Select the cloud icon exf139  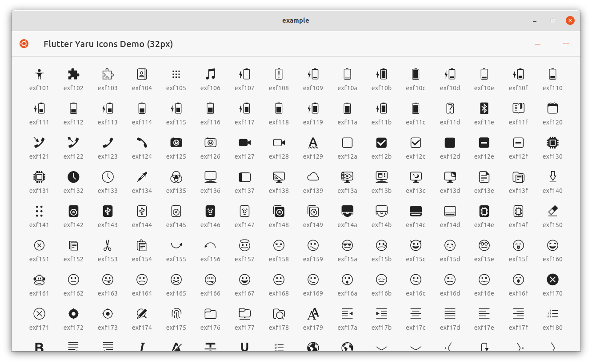click(x=313, y=176)
